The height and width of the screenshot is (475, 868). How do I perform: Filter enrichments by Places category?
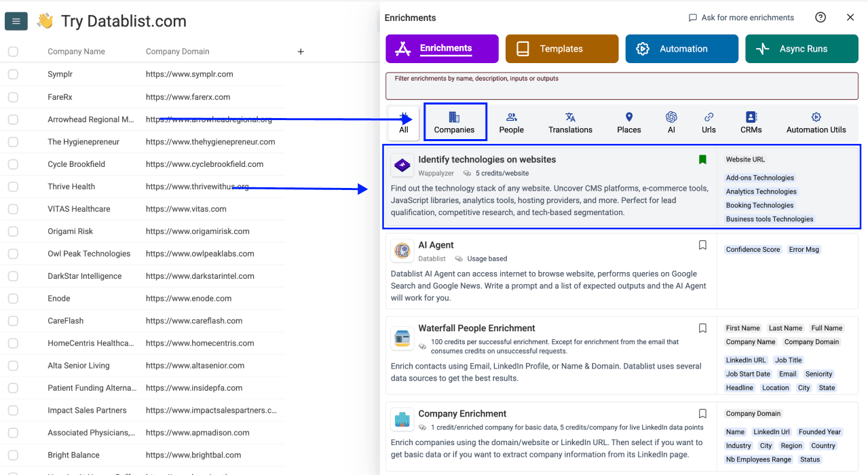click(628, 123)
